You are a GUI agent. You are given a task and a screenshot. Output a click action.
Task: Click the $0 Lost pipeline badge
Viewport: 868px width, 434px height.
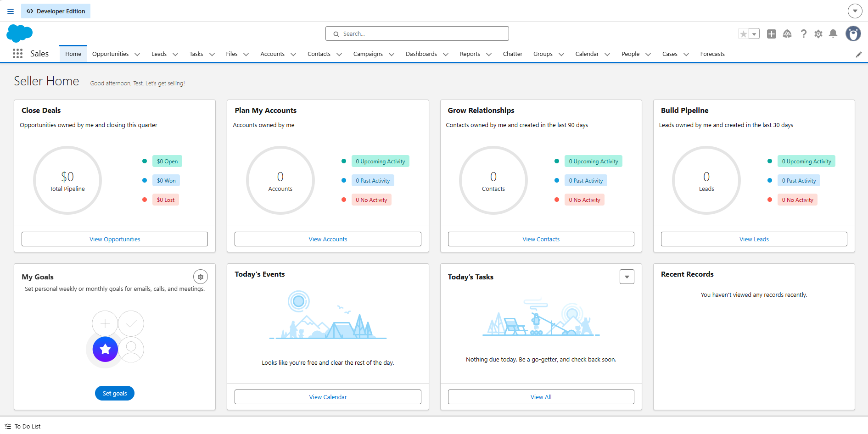click(166, 200)
